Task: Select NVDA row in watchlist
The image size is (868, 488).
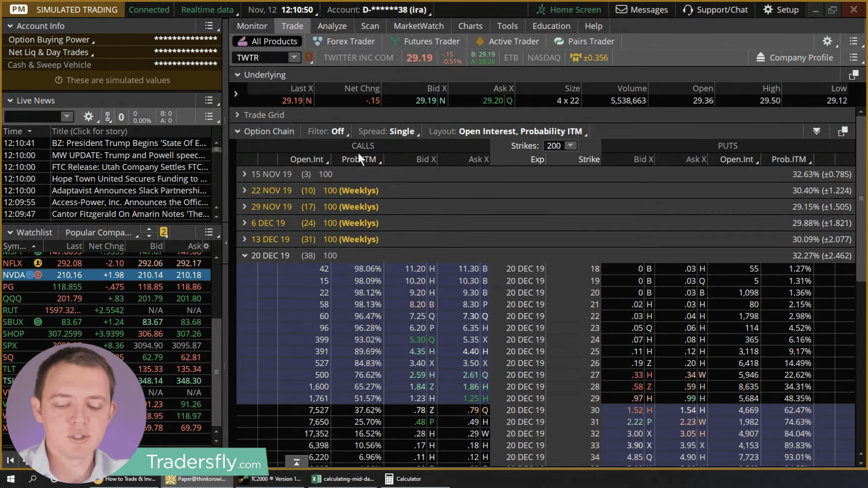Action: 106,275
